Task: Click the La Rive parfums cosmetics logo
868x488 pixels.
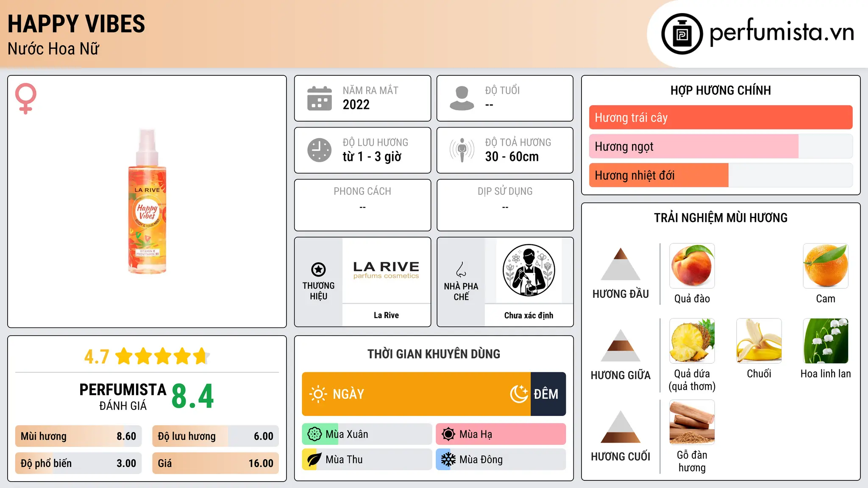Action: coord(386,270)
